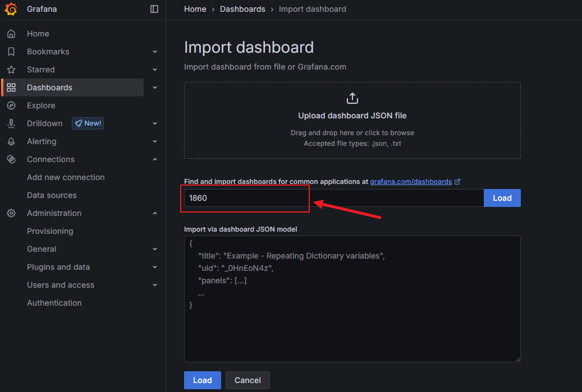Click Load button beside dashboard ID field
Screen dimensions: 582x392
point(502,198)
